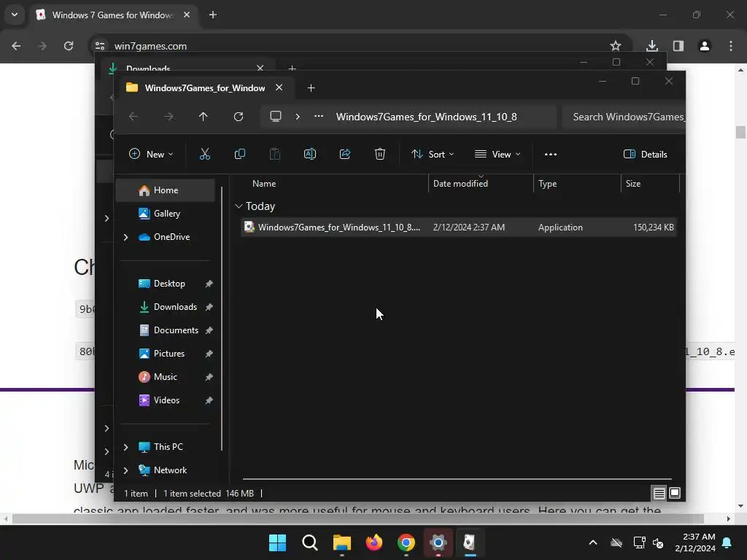
Task: Refresh the Windows7Games folder view
Action: pos(239,117)
